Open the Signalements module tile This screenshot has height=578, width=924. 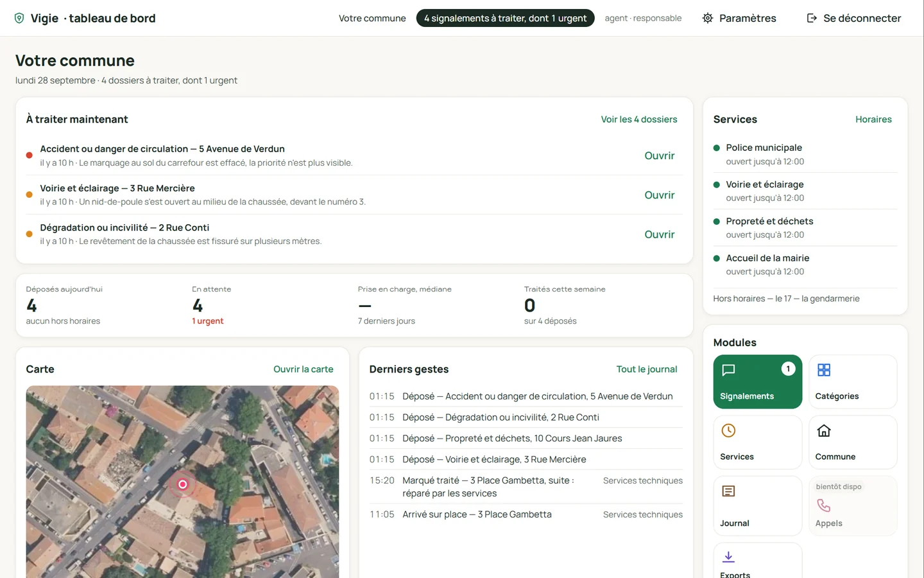[x=757, y=381]
